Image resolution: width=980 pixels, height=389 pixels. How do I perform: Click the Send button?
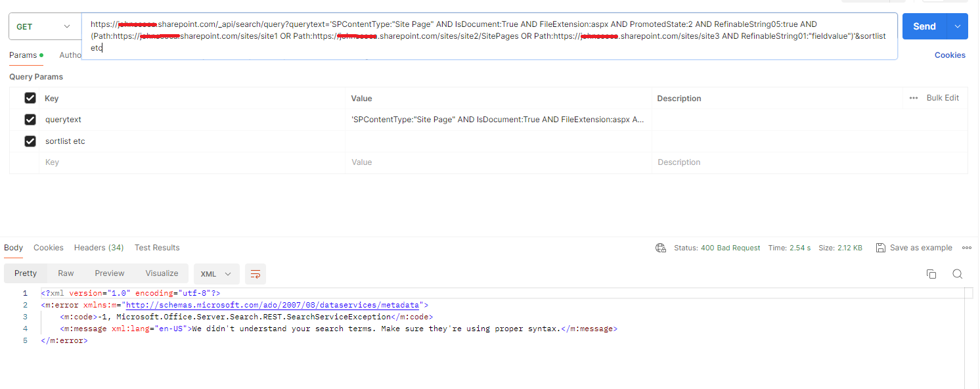click(x=924, y=26)
